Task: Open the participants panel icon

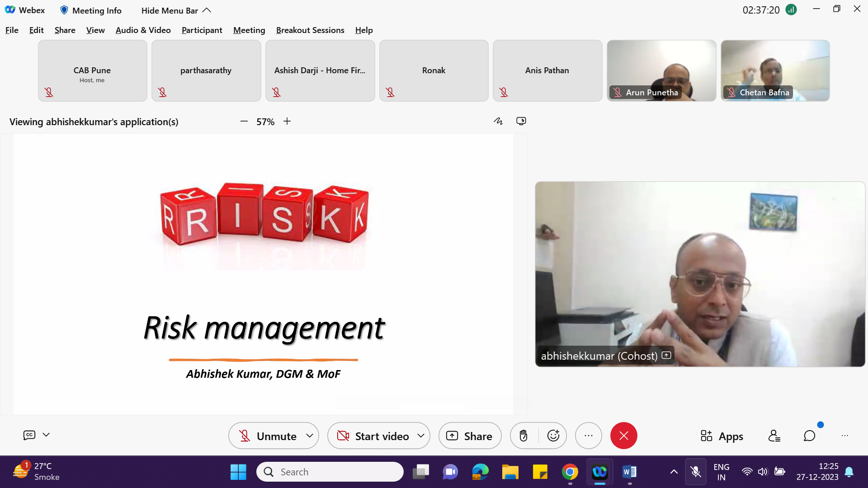Action: (x=774, y=436)
